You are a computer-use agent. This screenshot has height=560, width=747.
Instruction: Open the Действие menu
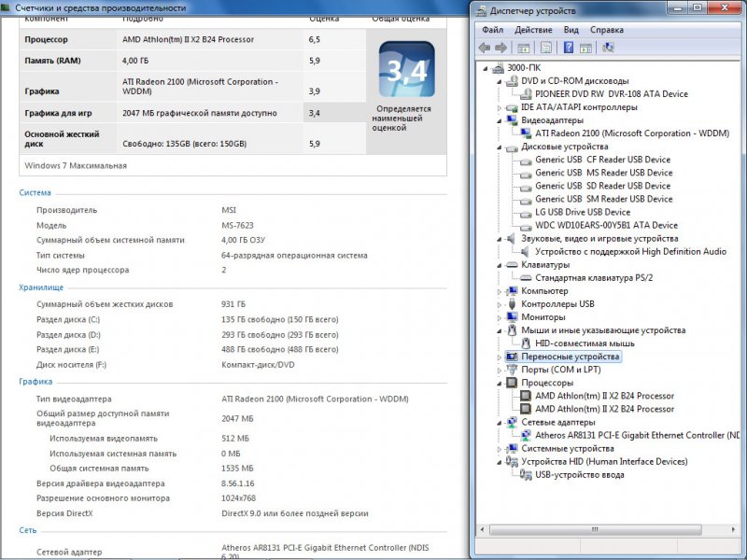click(x=533, y=30)
